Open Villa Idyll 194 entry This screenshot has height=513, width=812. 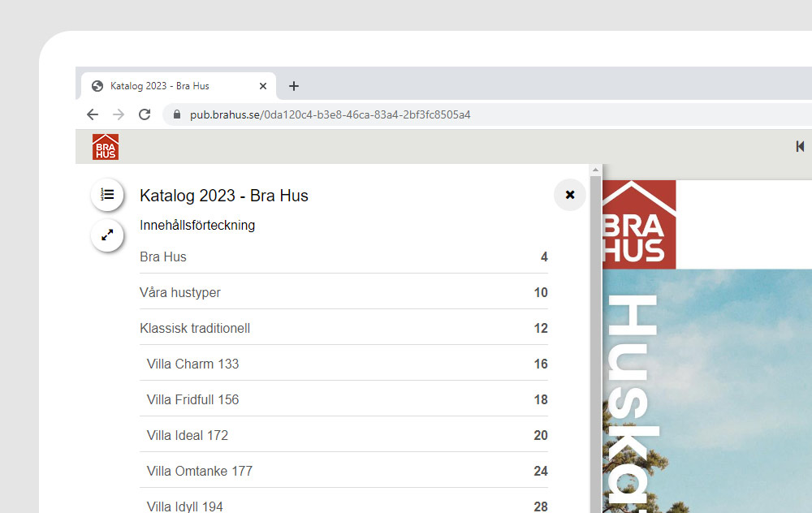343,505
